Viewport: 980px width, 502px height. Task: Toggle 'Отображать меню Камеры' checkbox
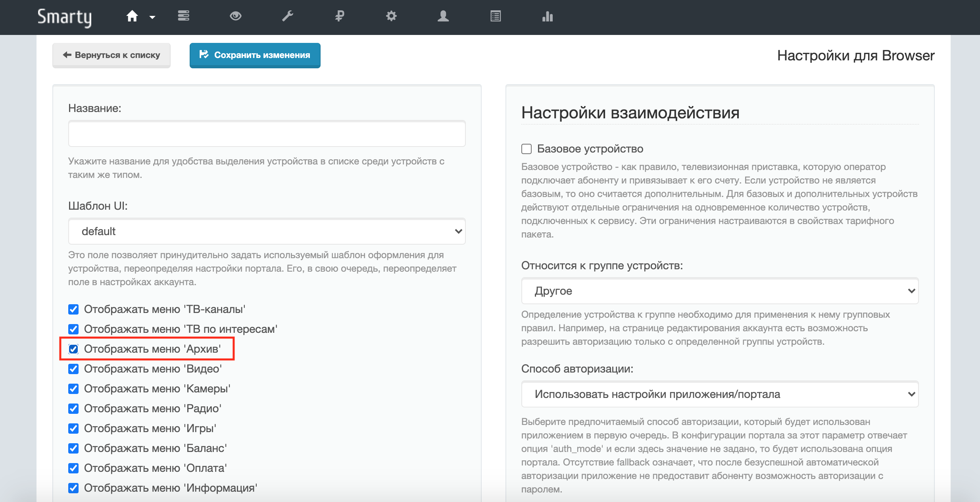[73, 389]
